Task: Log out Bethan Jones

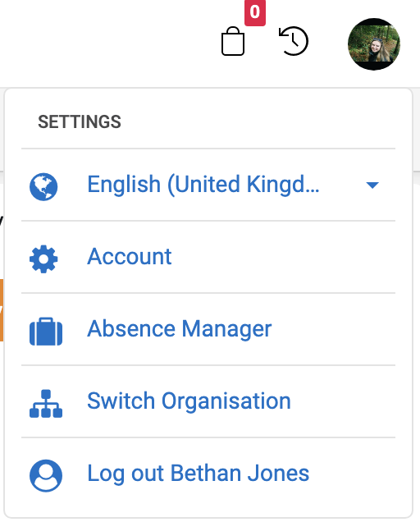Action: pyautogui.click(x=208, y=474)
